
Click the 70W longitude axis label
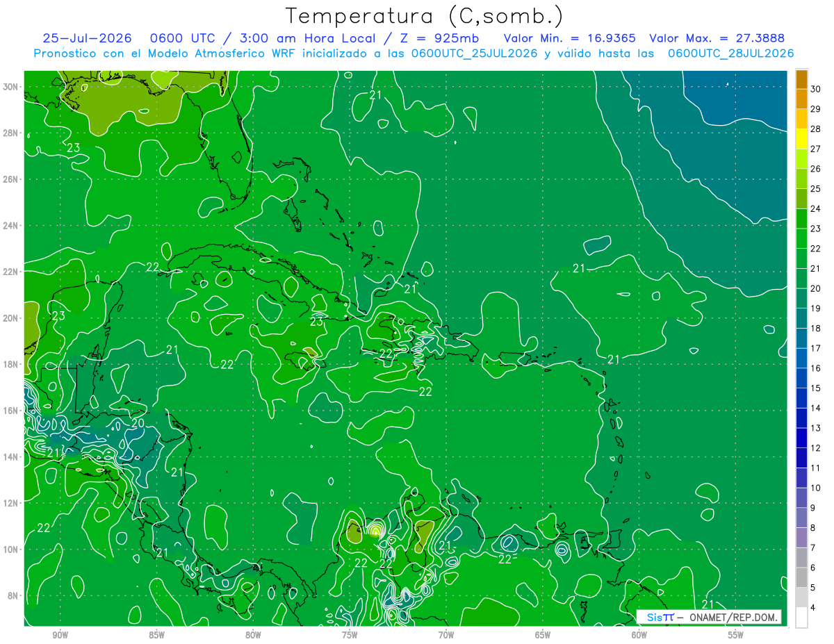click(x=446, y=635)
